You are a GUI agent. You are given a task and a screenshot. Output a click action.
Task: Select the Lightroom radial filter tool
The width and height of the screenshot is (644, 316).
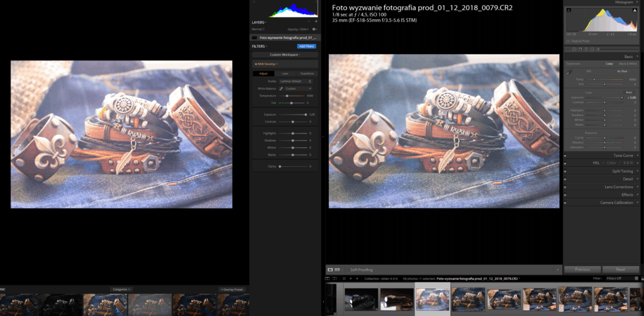click(592, 49)
